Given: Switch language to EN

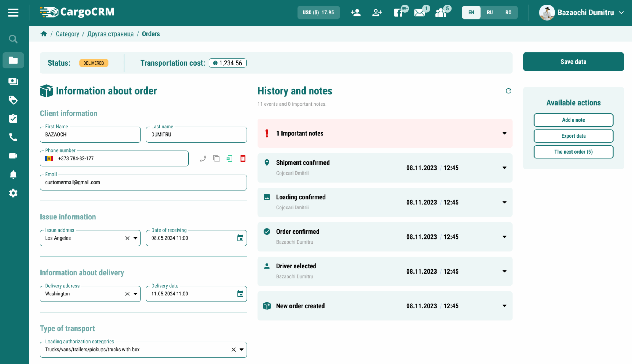Looking at the screenshot, I should 471,12.
